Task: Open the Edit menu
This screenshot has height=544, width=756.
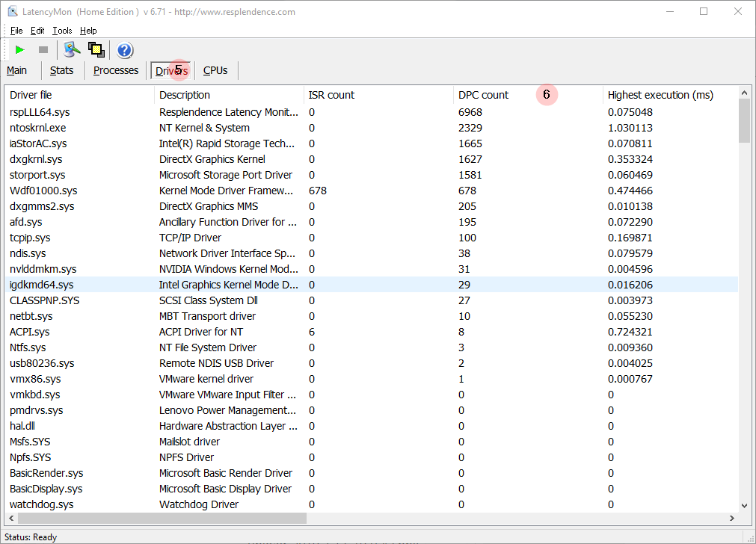Action: (x=37, y=31)
